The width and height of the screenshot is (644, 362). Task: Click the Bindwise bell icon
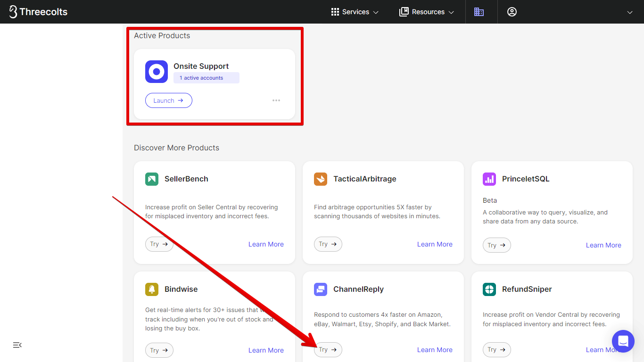152,289
